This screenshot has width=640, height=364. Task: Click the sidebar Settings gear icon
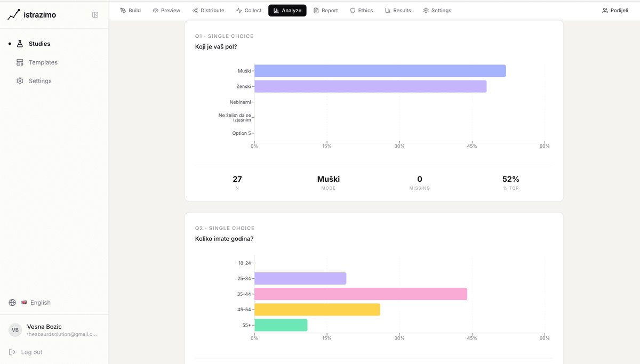point(20,81)
